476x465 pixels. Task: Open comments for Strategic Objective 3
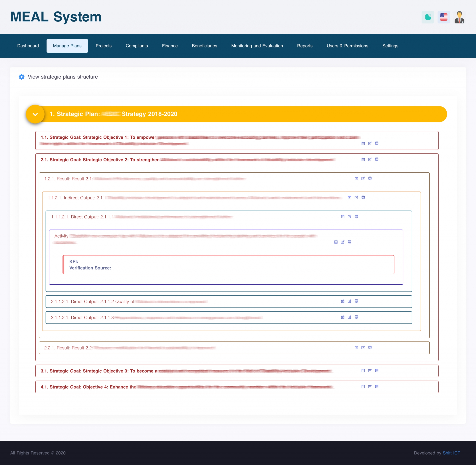click(377, 371)
